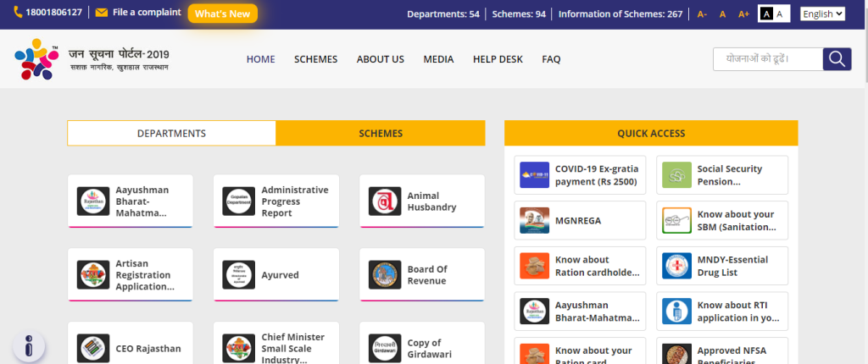Switch to black high-contrast theme
Image resolution: width=868 pixels, height=364 pixels.
(766, 14)
